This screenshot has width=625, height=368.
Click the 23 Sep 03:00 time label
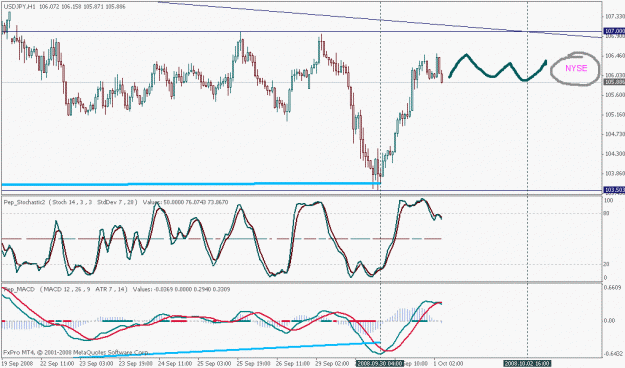96,364
